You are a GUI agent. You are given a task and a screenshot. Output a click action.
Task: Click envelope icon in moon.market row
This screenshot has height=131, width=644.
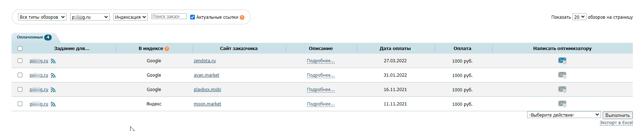[x=562, y=104]
